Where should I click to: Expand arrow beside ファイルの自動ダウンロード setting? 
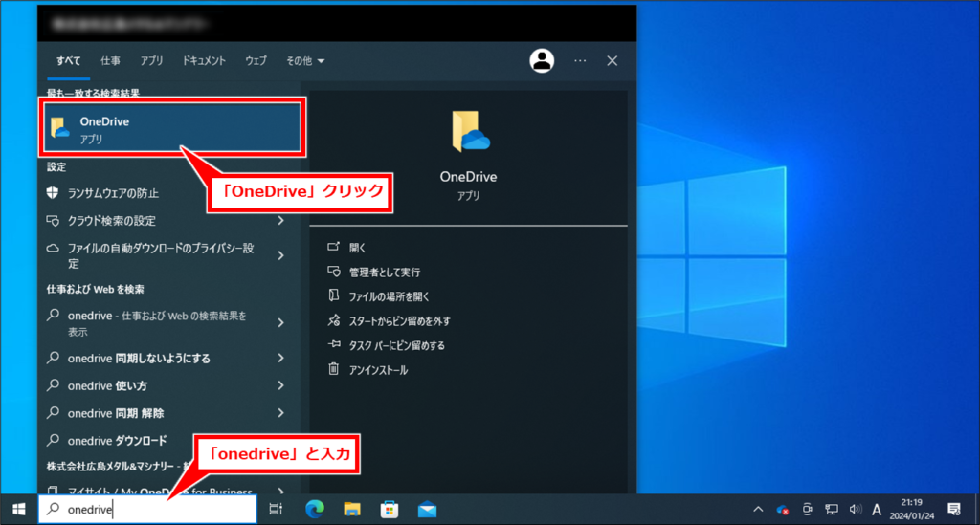tap(281, 255)
